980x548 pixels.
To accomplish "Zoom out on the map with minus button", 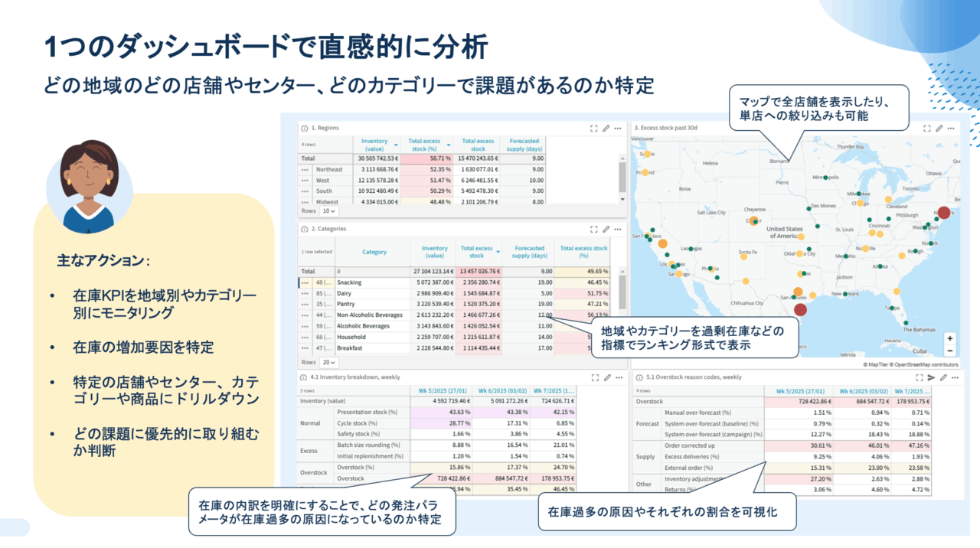I will pos(950,351).
